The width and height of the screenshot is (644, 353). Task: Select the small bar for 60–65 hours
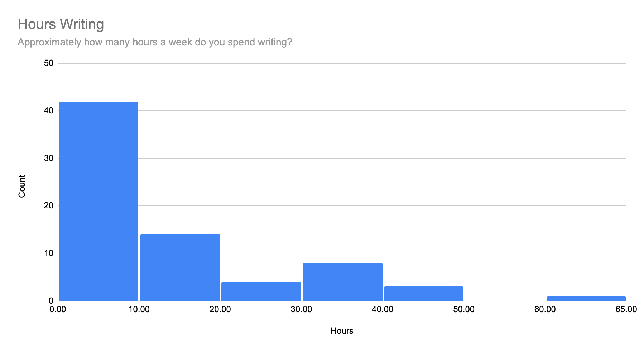pyautogui.click(x=586, y=299)
